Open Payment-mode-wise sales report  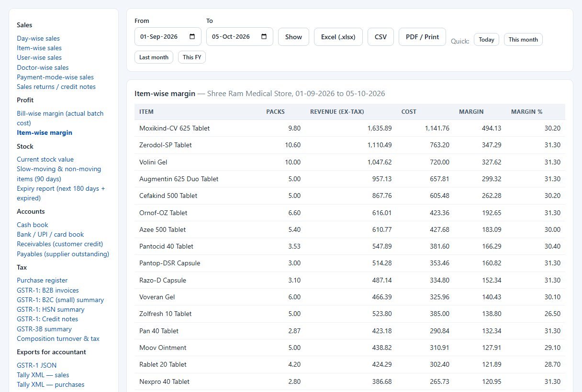tap(55, 77)
